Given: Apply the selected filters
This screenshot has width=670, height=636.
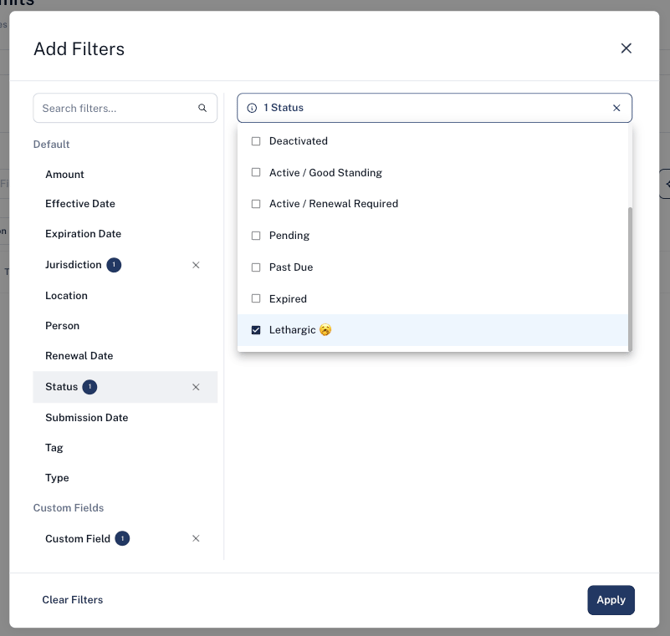Looking at the screenshot, I should [x=611, y=600].
